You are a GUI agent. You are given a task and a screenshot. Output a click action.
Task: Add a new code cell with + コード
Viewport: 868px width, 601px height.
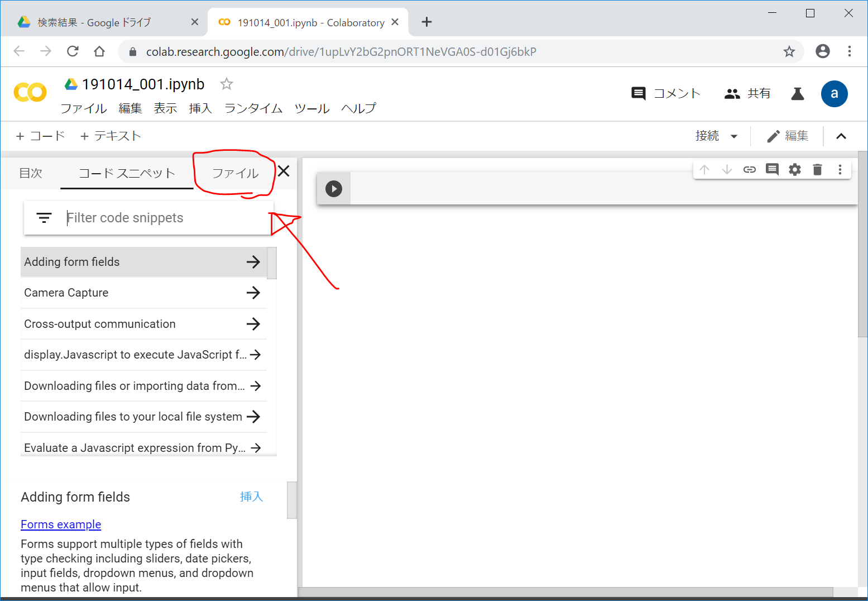point(40,136)
